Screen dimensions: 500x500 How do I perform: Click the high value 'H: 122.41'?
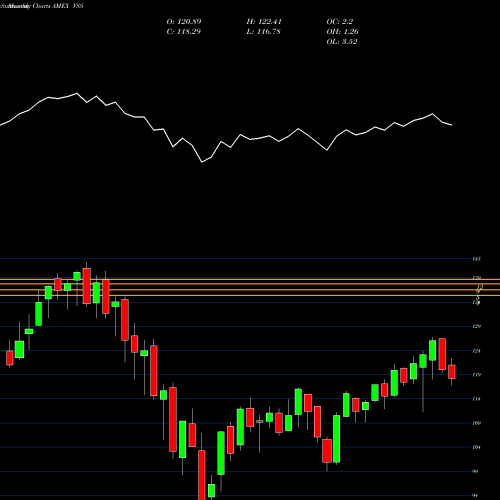pyautogui.click(x=264, y=22)
